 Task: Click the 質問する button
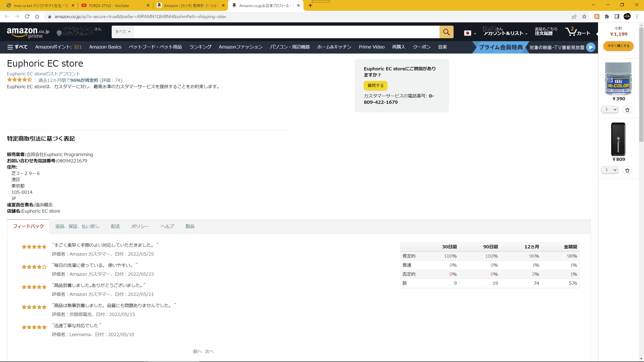click(x=375, y=85)
